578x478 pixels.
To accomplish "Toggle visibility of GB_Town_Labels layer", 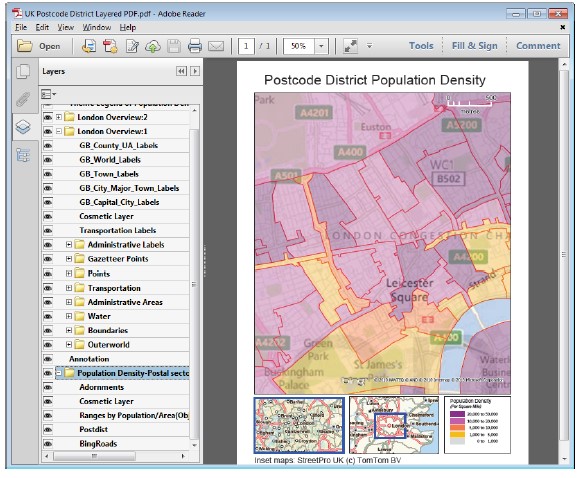I will click(x=48, y=174).
